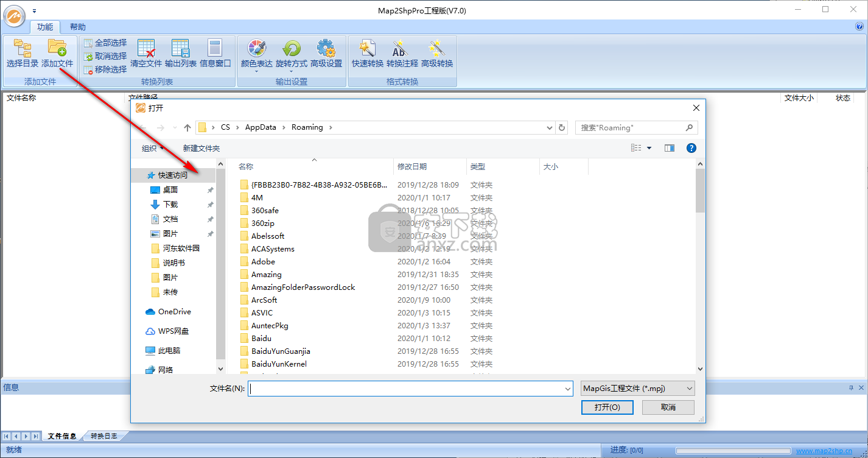Select 说明书 folder in sidebar
Image resolution: width=868 pixels, height=458 pixels.
coord(173,262)
